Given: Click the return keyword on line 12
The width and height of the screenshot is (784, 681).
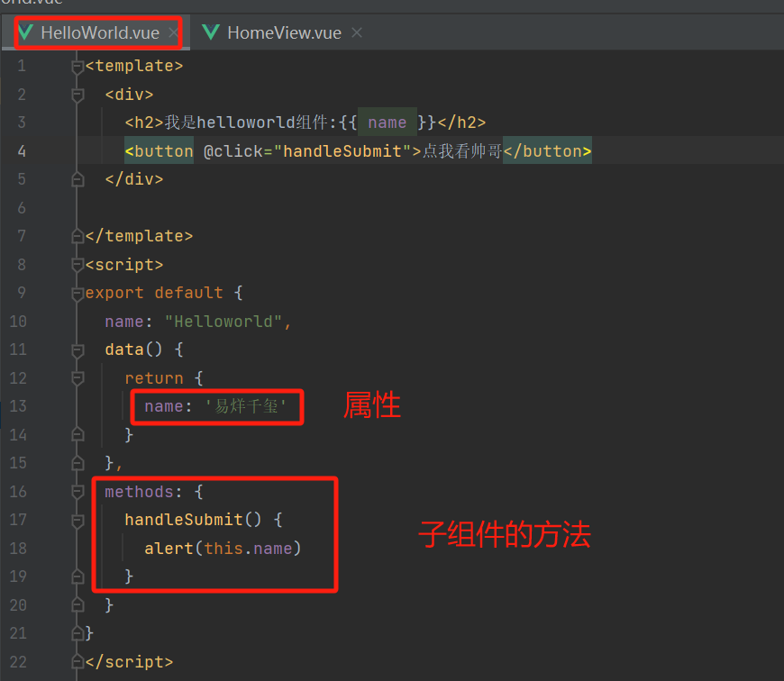Looking at the screenshot, I should click(154, 378).
